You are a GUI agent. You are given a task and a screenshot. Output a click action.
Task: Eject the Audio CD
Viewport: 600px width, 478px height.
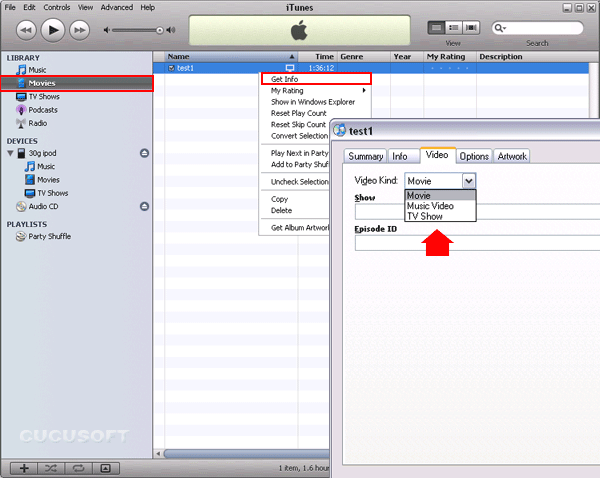144,206
